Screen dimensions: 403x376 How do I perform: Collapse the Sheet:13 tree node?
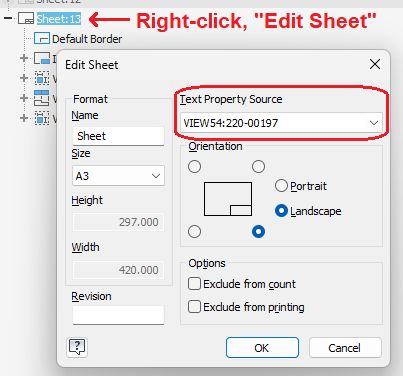coord(8,18)
